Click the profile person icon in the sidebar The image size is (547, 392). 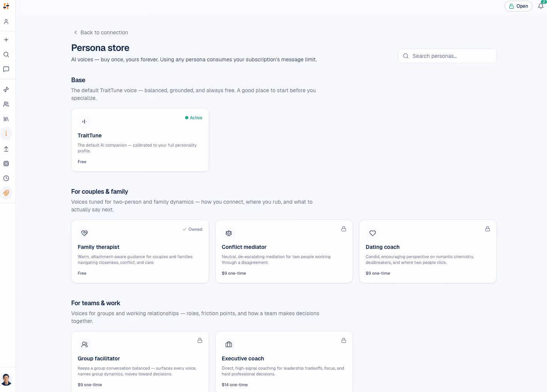point(6,22)
